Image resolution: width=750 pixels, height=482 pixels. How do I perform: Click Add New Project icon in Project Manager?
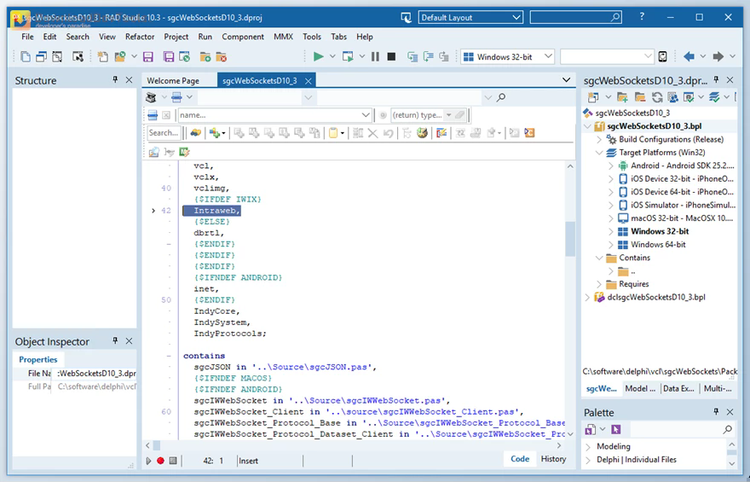coord(622,97)
